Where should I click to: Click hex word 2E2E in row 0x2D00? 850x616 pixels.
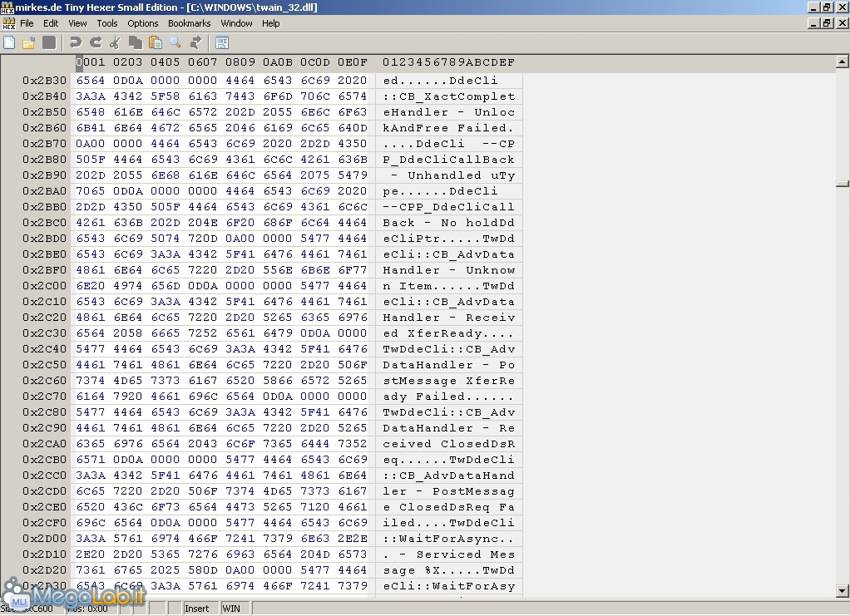(353, 539)
